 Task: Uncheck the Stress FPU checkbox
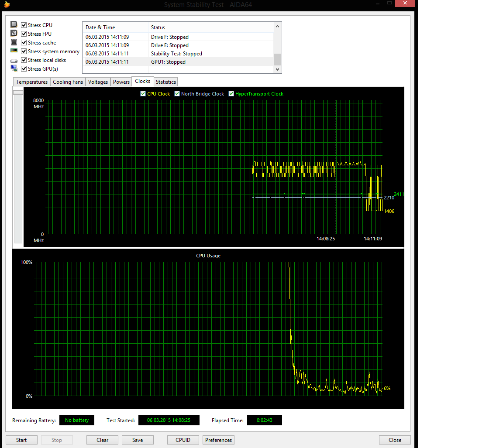[x=24, y=34]
